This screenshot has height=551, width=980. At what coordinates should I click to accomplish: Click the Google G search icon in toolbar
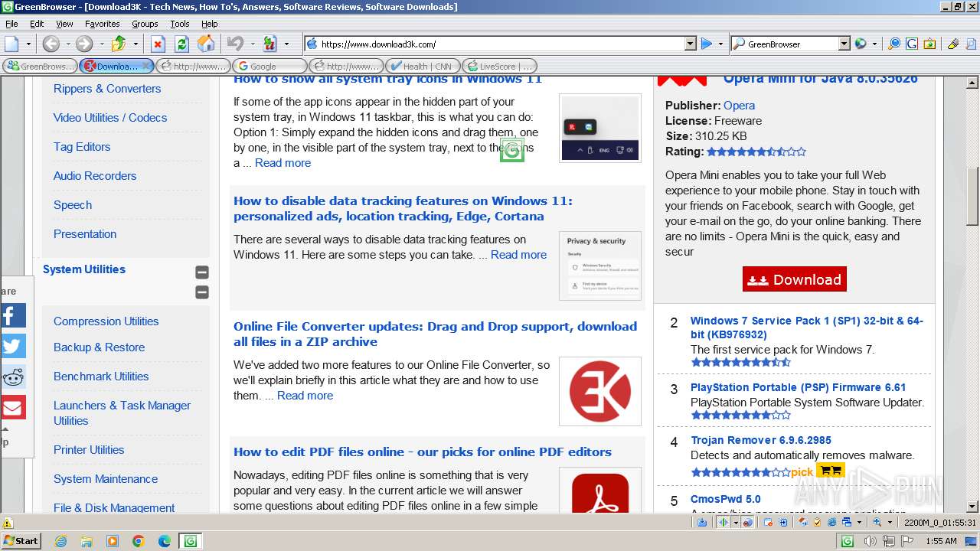click(x=912, y=44)
